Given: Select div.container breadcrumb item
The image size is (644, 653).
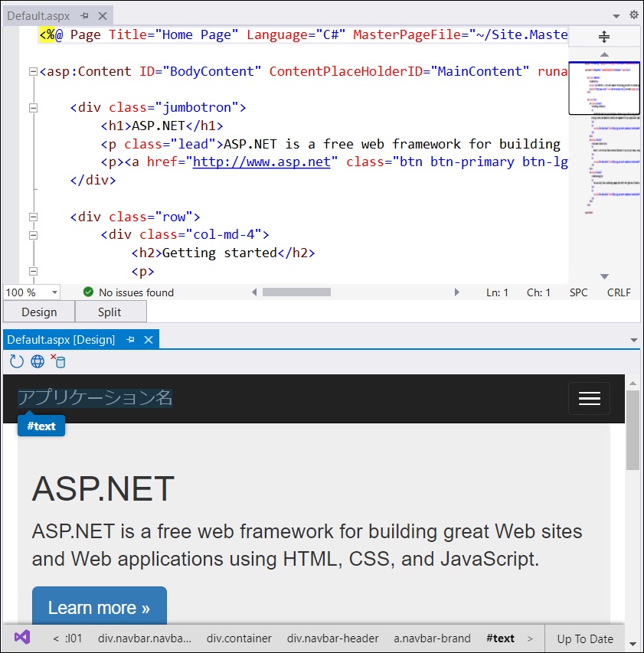Looking at the screenshot, I should click(x=239, y=638).
